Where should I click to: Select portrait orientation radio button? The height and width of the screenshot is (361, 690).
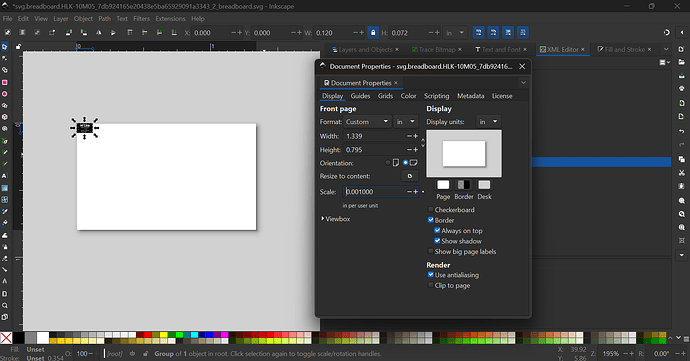click(x=388, y=162)
